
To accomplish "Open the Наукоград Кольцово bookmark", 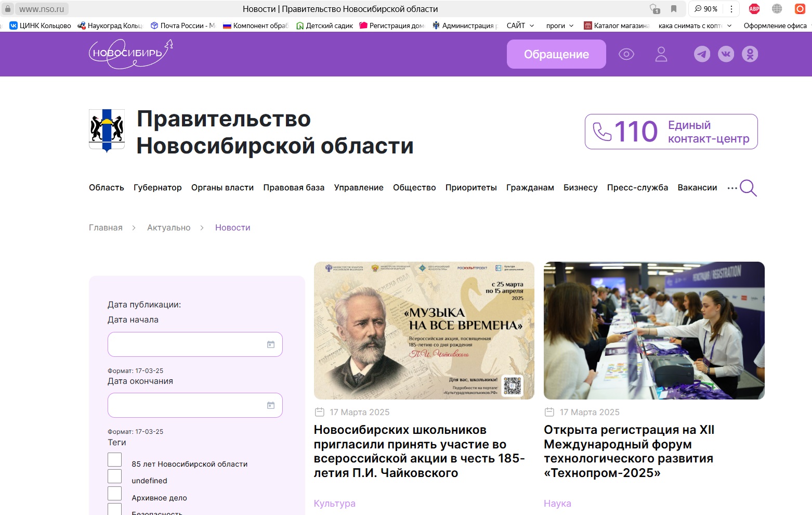I will coord(110,25).
